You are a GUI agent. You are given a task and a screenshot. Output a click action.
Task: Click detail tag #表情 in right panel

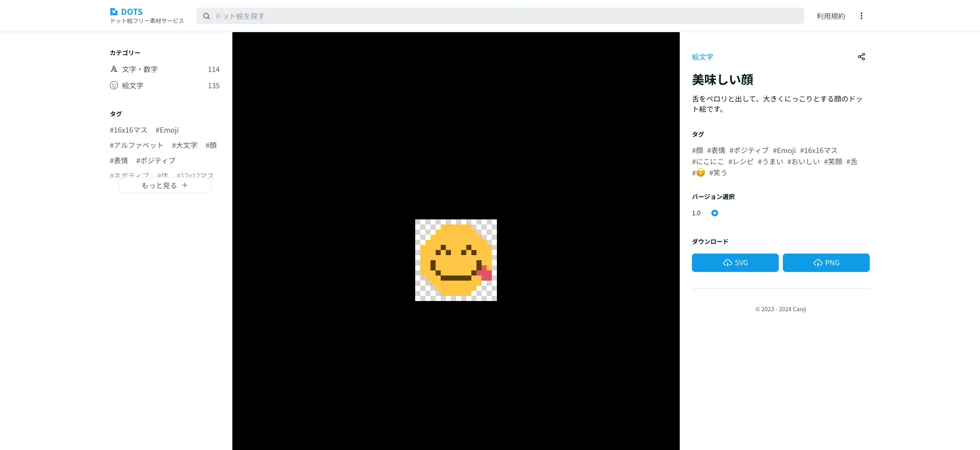coord(716,151)
